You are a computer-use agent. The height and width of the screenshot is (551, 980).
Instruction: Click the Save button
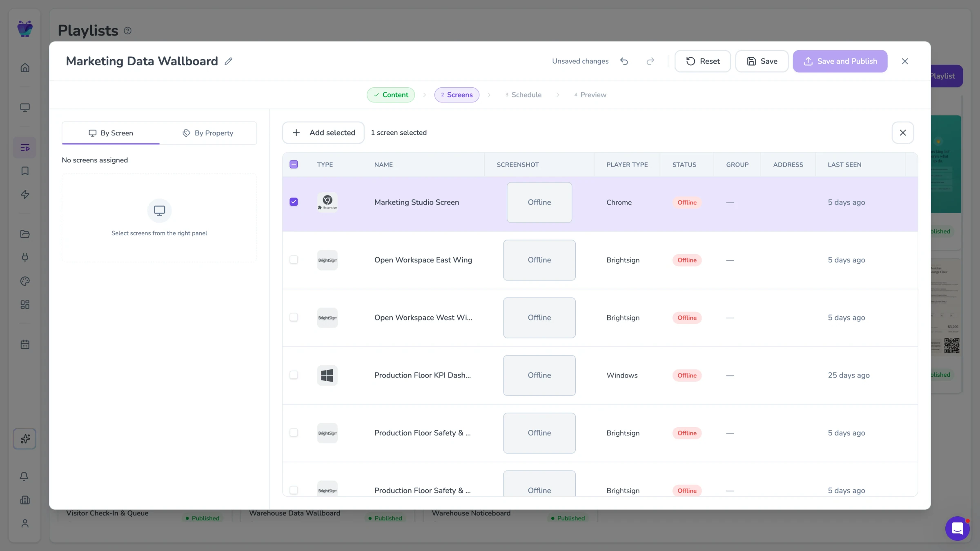point(762,61)
